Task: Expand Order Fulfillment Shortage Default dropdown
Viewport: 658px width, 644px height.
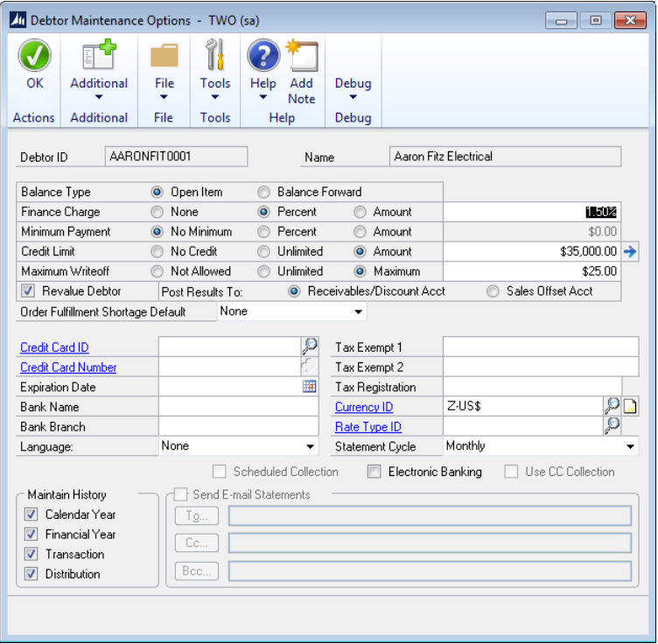Action: click(x=358, y=312)
